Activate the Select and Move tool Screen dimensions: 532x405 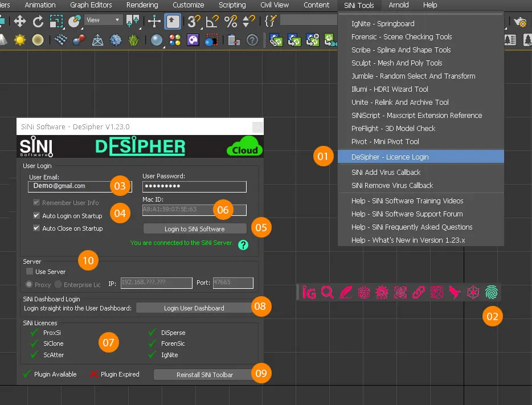[20, 22]
